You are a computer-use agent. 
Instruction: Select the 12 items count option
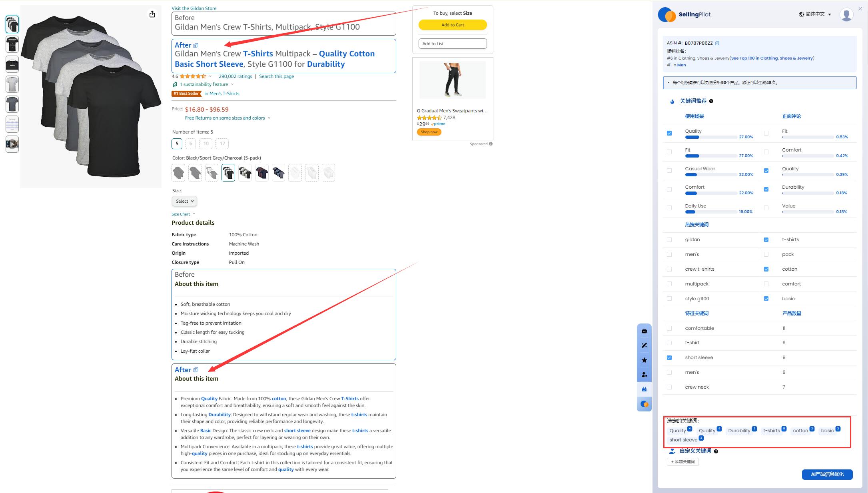[222, 144]
